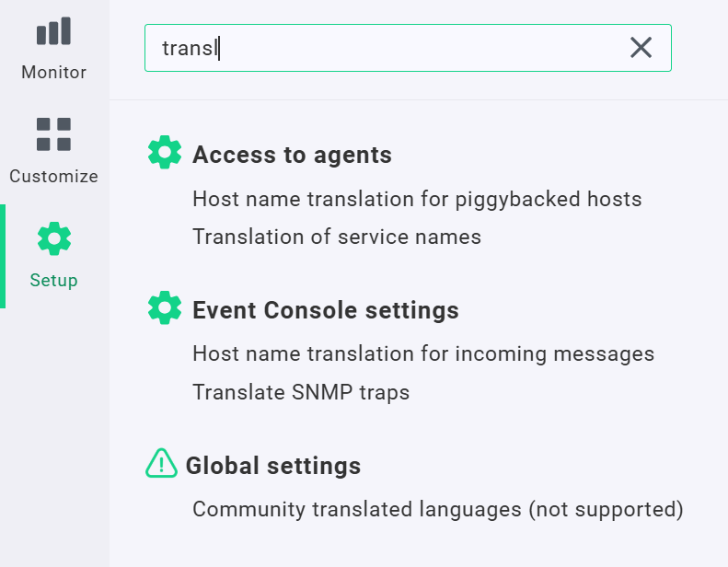The height and width of the screenshot is (567, 728).
Task: Open the Access to agents heading
Action: (292, 156)
